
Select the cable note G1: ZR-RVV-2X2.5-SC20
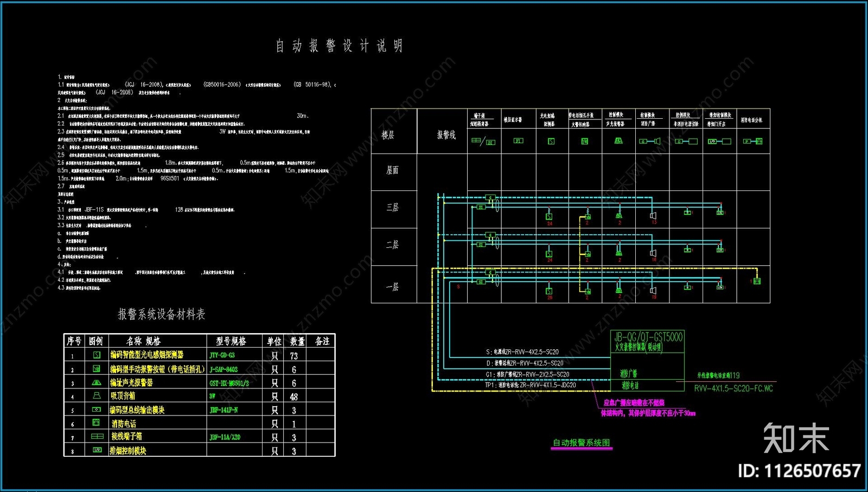[527, 374]
